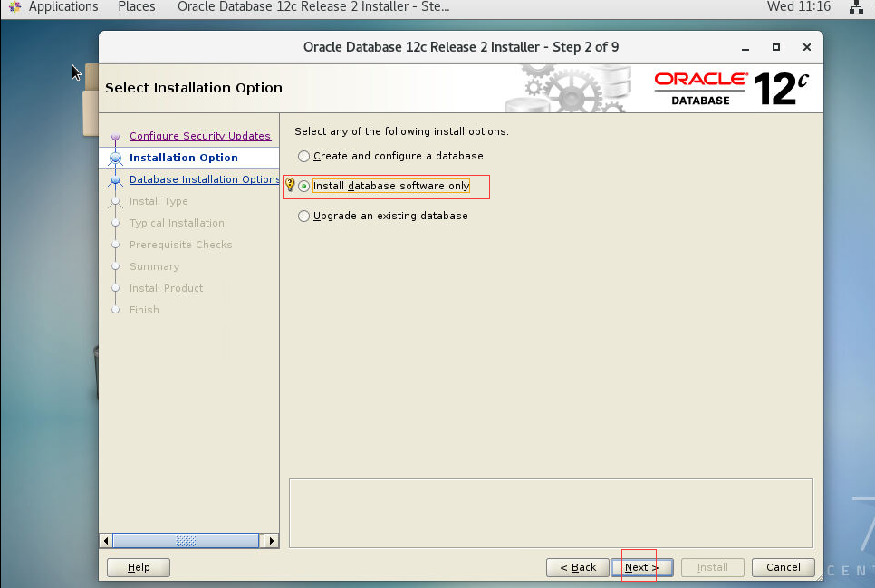Open the Applications menu
This screenshot has width=875, height=588.
63,6
